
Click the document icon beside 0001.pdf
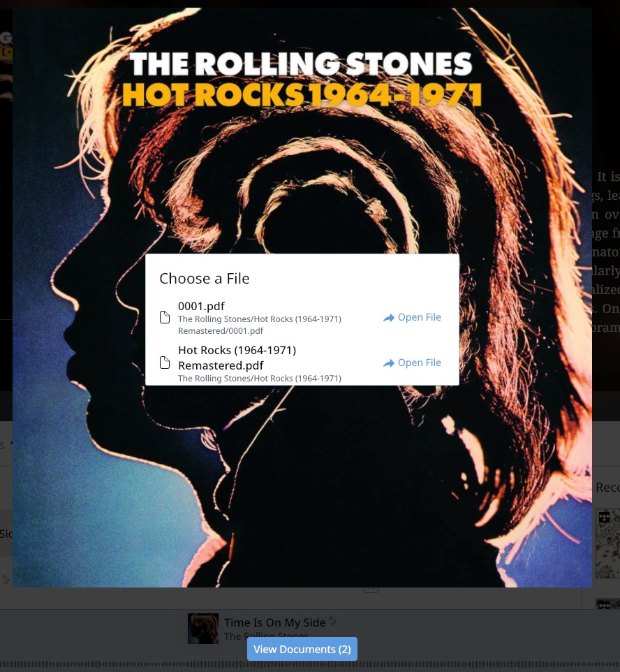[x=165, y=318]
